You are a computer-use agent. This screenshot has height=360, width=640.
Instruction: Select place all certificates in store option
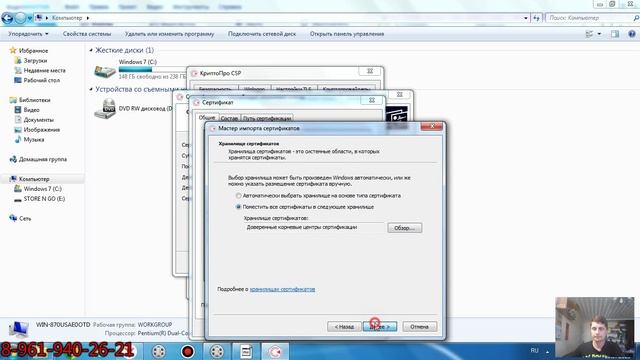(x=238, y=207)
